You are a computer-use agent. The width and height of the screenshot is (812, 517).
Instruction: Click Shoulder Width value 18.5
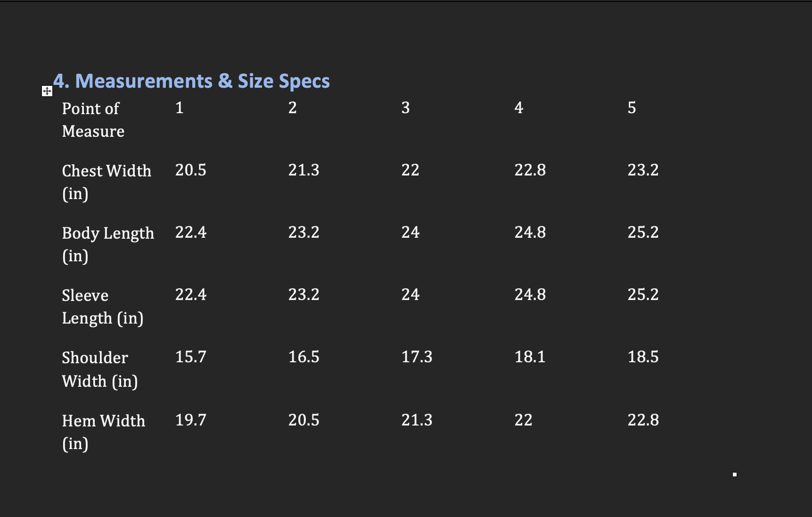[x=643, y=357]
